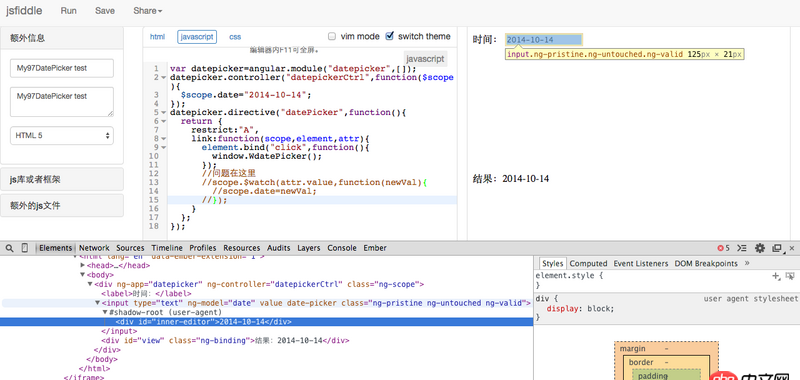Enable the vim mode checkbox

(x=332, y=36)
